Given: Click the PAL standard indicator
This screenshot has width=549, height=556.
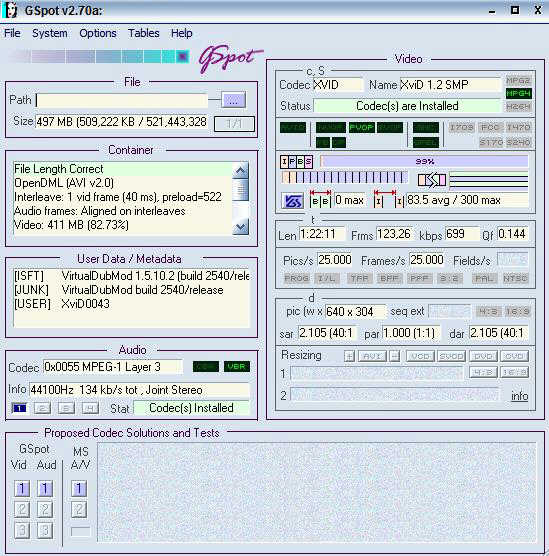Looking at the screenshot, I should 484,278.
